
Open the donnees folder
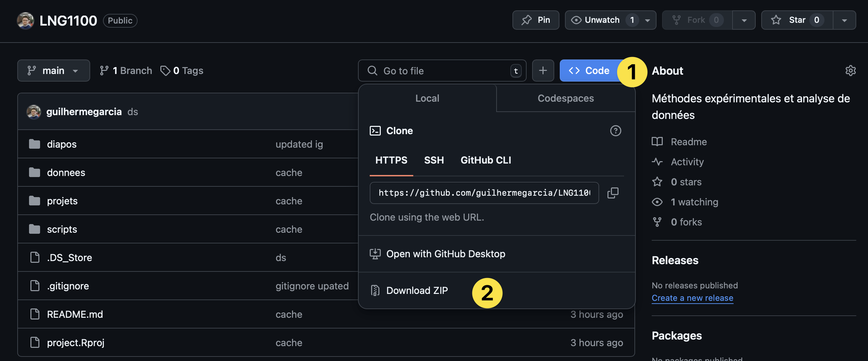tap(66, 173)
